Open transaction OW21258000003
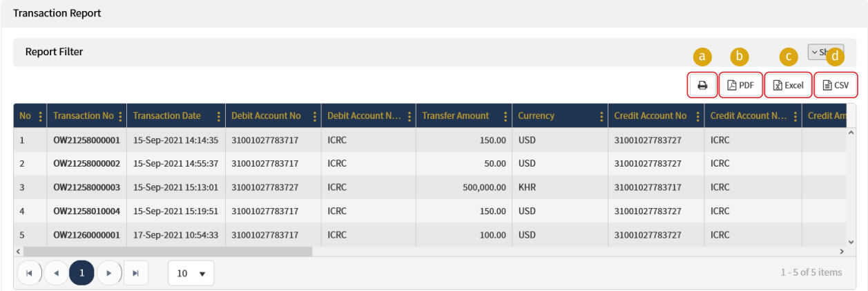The image size is (868, 291). [x=86, y=187]
